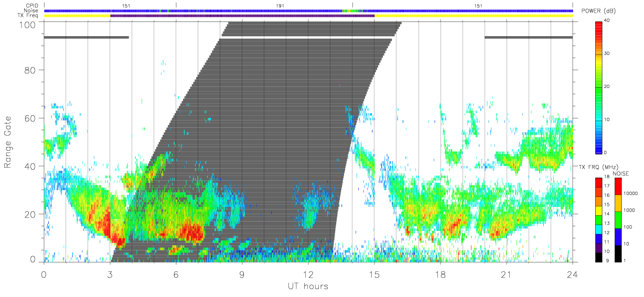
Task: Click the 40 tick on Range Gate axis
Action: pyautogui.click(x=30, y=166)
